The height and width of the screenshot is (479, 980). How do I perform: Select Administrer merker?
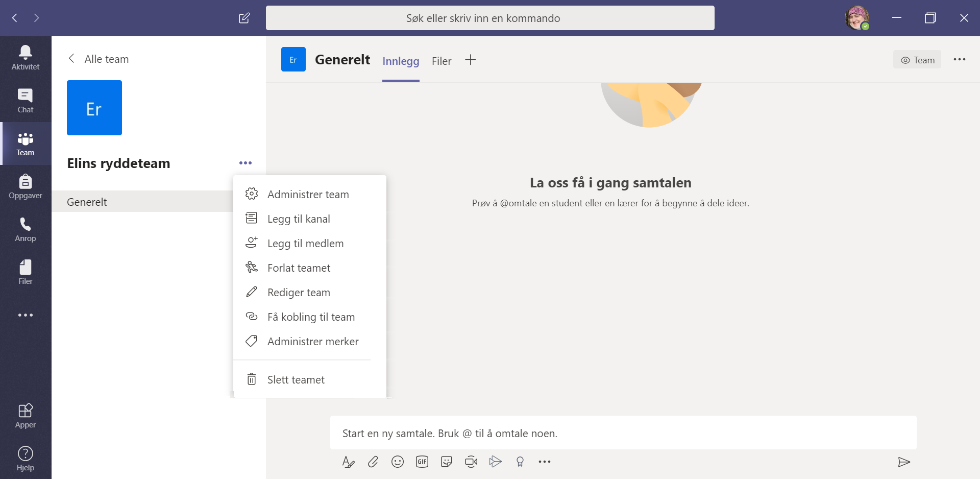(x=310, y=342)
